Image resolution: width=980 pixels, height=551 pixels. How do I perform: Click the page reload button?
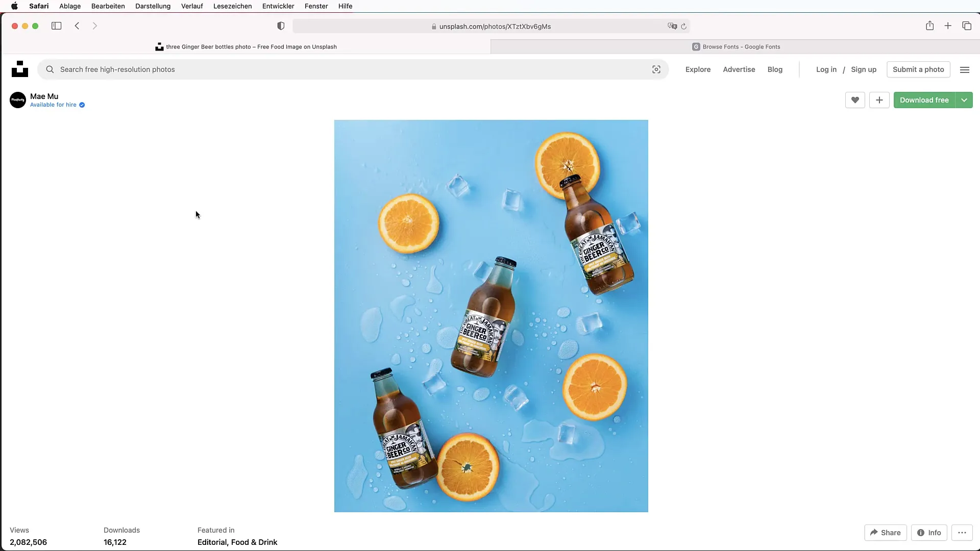click(684, 26)
